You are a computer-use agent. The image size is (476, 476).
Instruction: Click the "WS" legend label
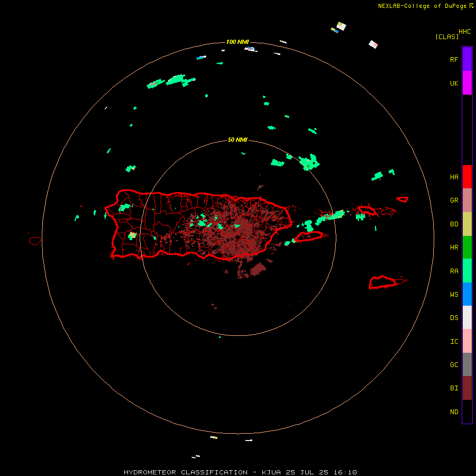454,294
